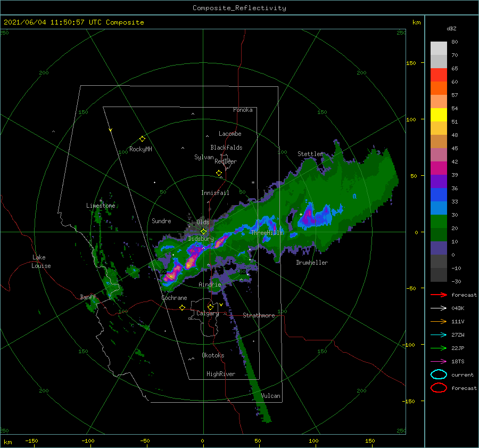Select the Blackfalds label
This screenshot has height=448, width=479.
pyautogui.click(x=226, y=148)
